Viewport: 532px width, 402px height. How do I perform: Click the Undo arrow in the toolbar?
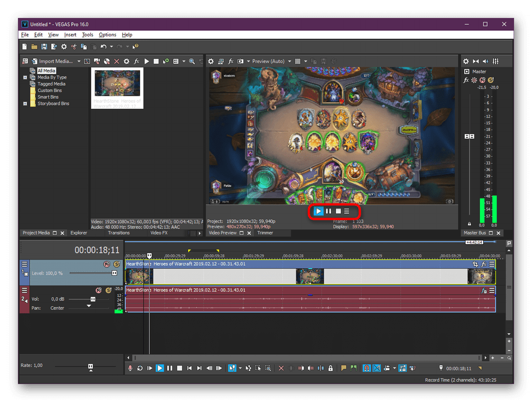103,47
